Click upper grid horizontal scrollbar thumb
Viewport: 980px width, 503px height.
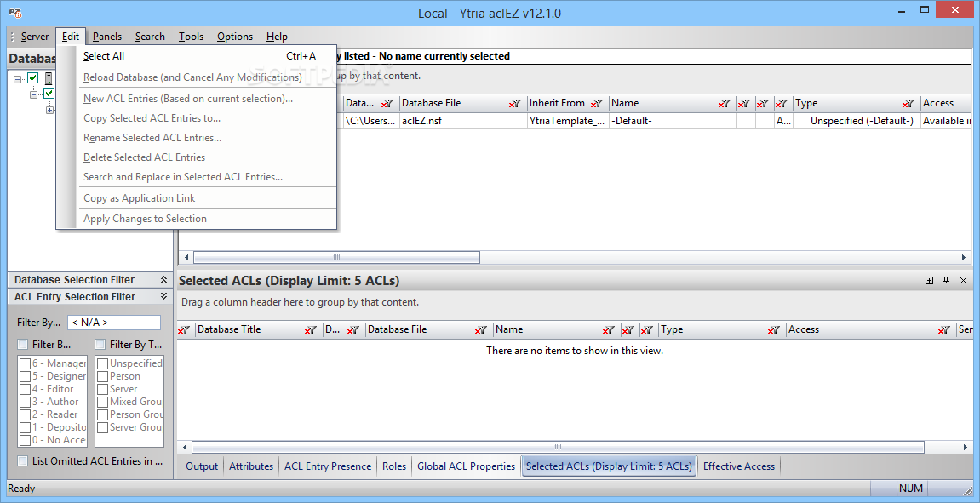336,257
